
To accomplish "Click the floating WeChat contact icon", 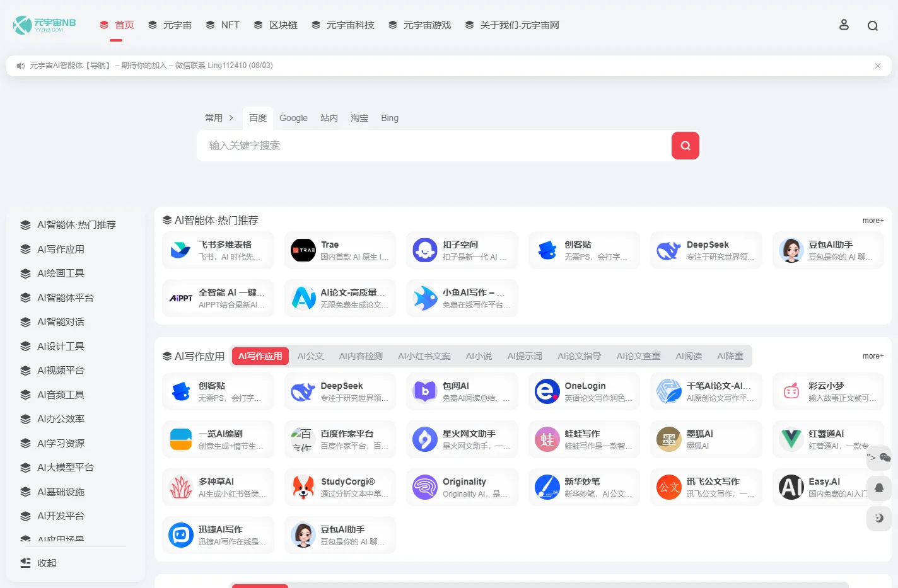I will coord(885,458).
